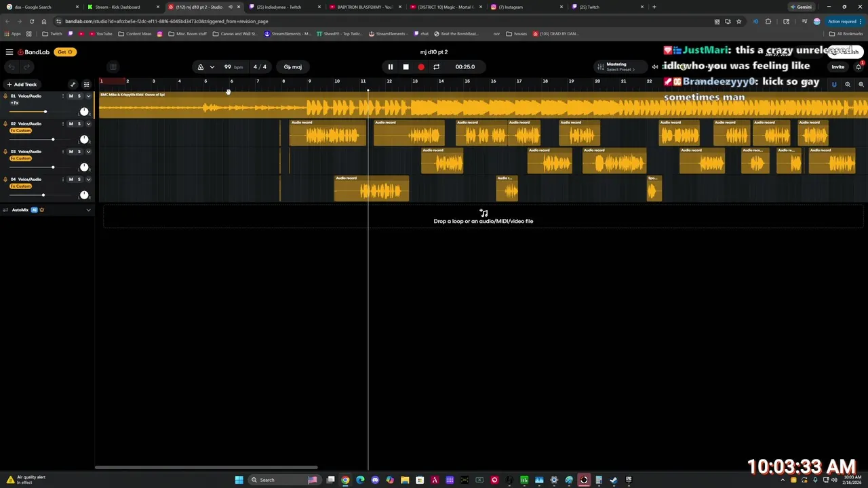This screenshot has width=868, height=488.
Task: Click the track 01 microphone icon
Action: tap(5, 96)
